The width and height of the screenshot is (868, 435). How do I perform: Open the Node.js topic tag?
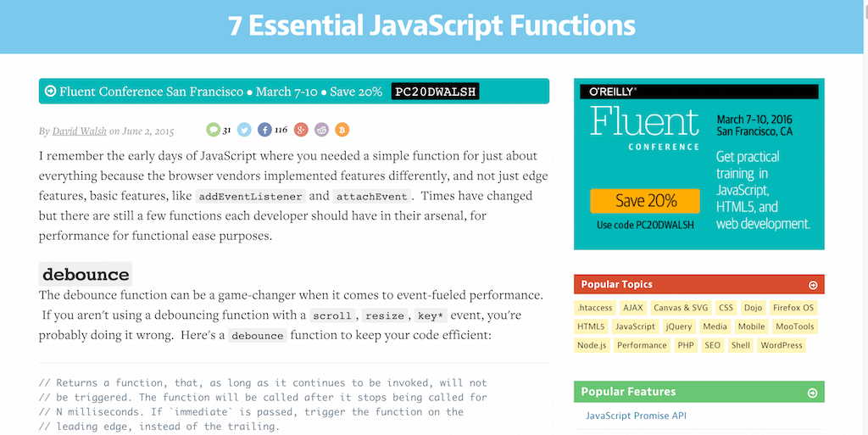pyautogui.click(x=592, y=345)
